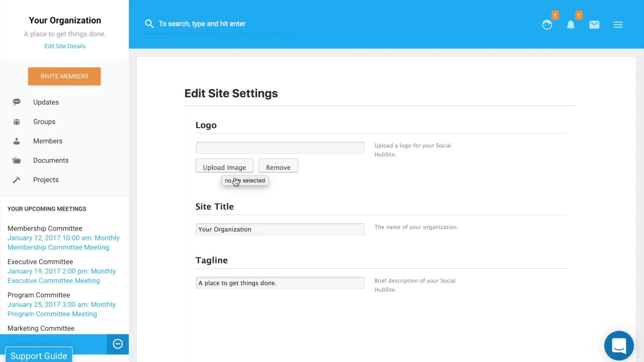Viewport: 644px width, 362px height.
Task: Open the chat support bubble
Action: [619, 346]
